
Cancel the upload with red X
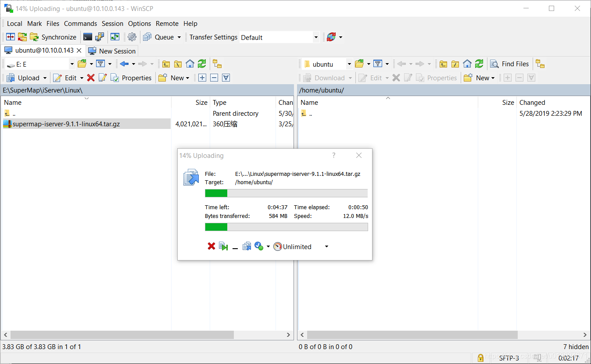211,246
